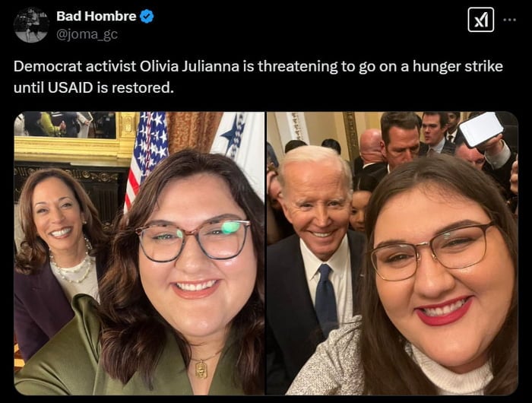Click the glasses with green reflection in left photo
The image size is (532, 403).
[193, 240]
